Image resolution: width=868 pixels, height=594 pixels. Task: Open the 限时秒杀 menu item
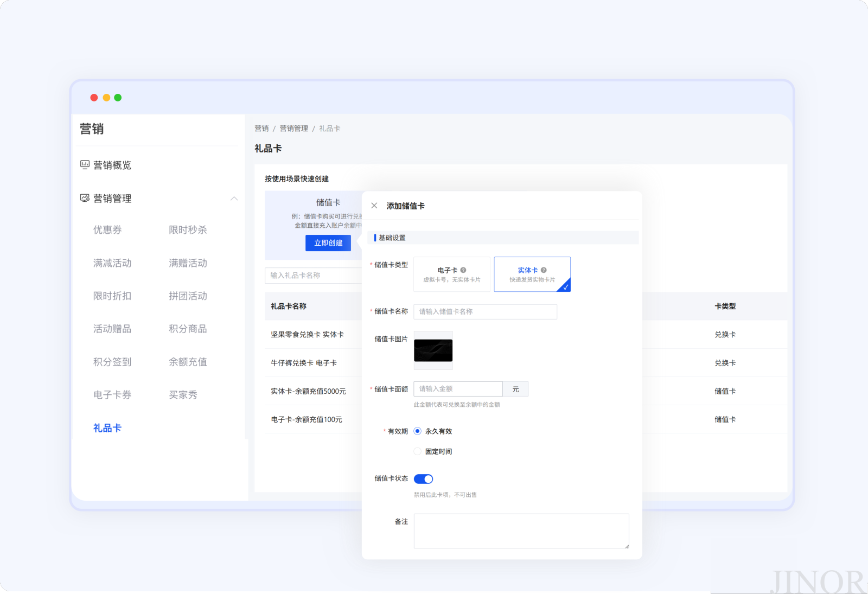[188, 230]
